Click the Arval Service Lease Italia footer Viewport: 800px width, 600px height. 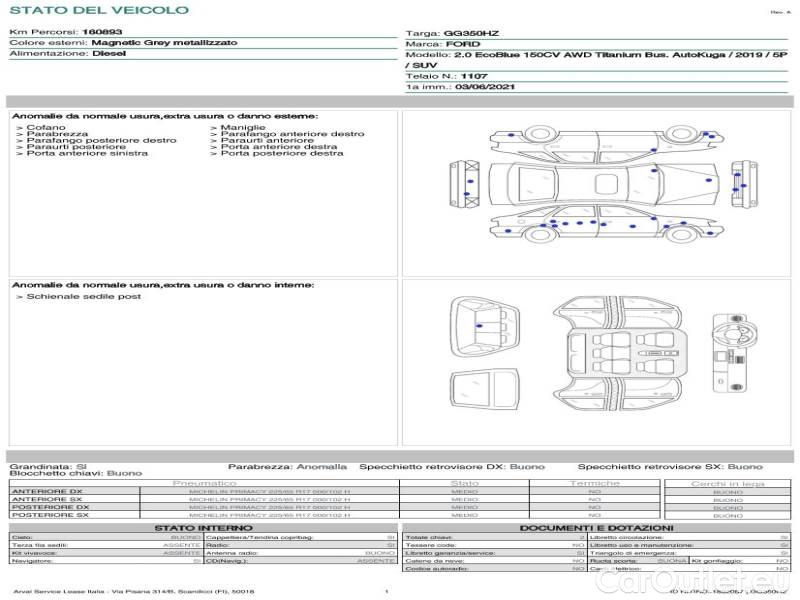pyautogui.click(x=134, y=591)
